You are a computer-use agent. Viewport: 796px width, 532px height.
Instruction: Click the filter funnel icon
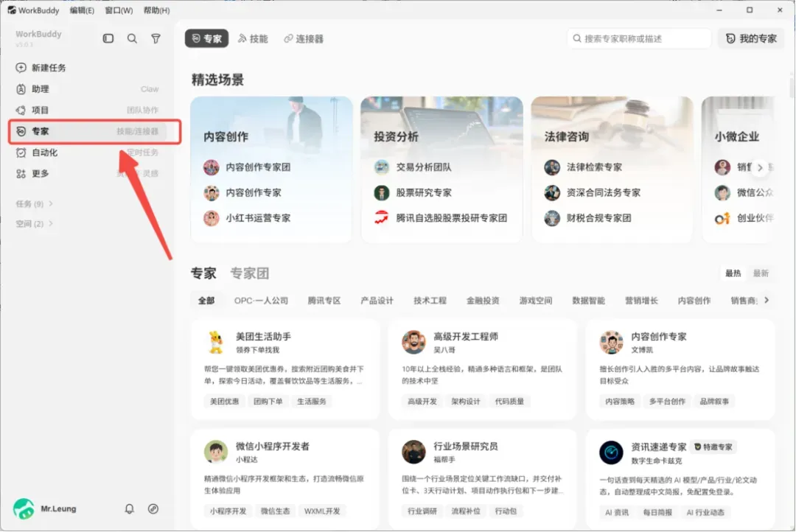156,38
